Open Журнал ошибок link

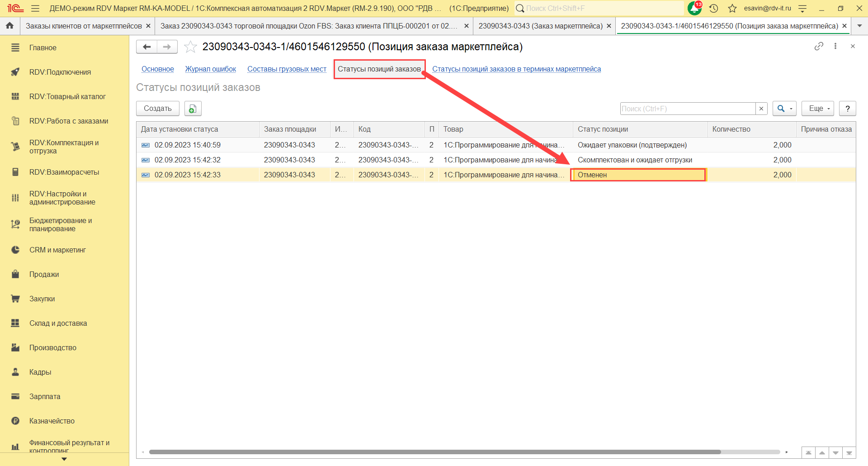click(211, 69)
